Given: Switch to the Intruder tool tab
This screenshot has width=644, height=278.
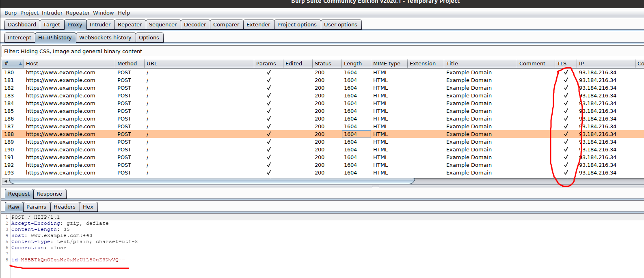Looking at the screenshot, I should (x=100, y=25).
